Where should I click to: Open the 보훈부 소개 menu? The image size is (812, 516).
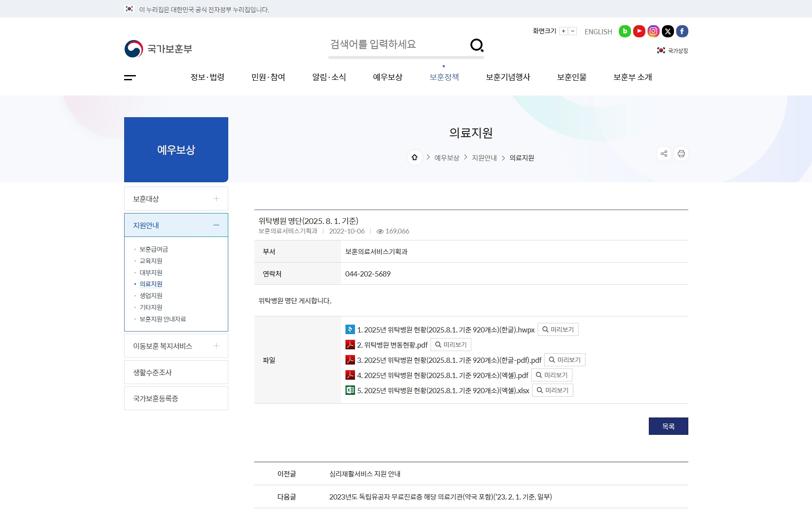633,77
